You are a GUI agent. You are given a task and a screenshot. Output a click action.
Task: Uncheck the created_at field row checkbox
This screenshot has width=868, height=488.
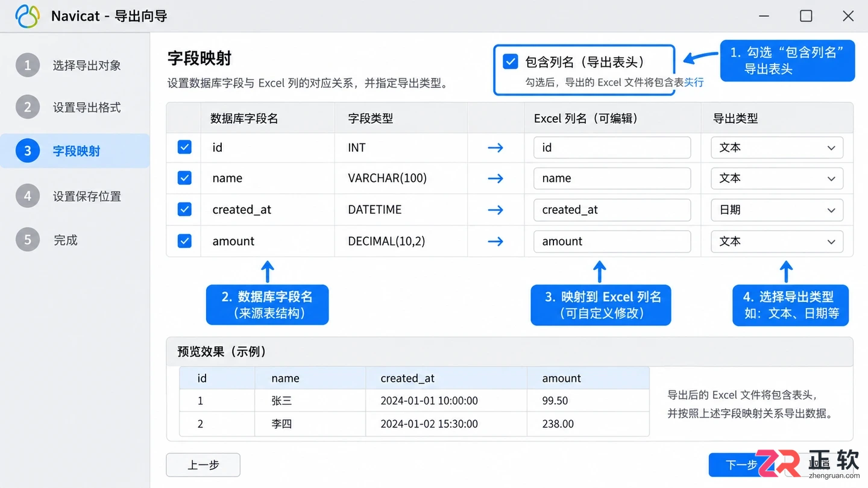[x=184, y=209]
